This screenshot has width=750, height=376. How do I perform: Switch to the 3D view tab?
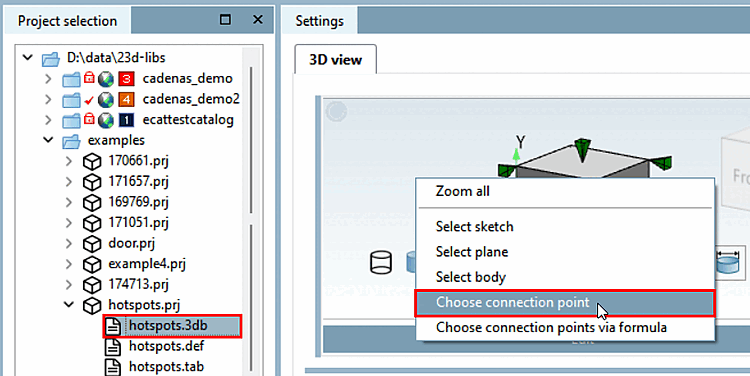coord(335,60)
